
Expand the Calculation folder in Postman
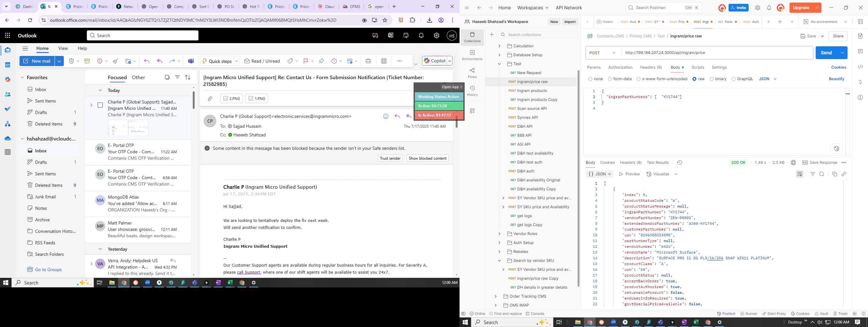(499, 46)
